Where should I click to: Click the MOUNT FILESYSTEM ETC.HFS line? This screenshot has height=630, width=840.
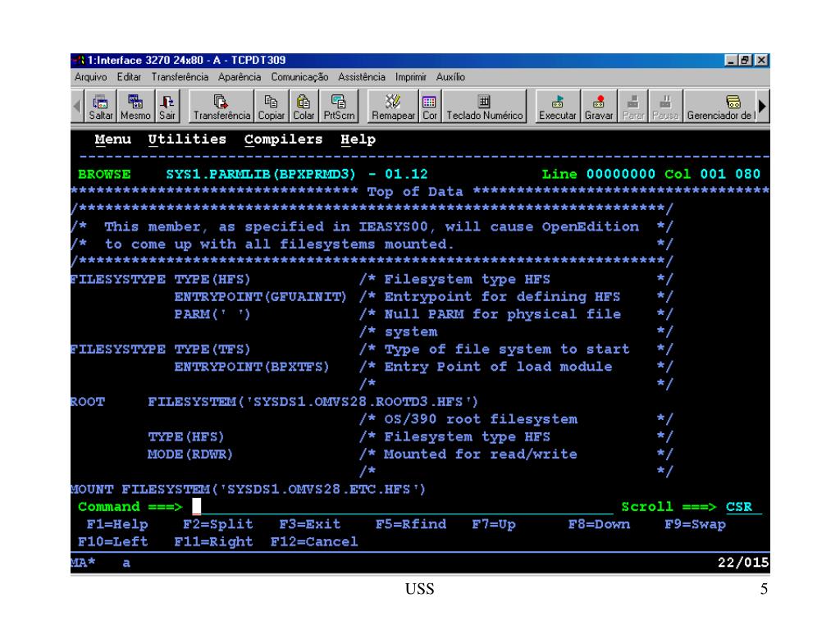(248, 489)
